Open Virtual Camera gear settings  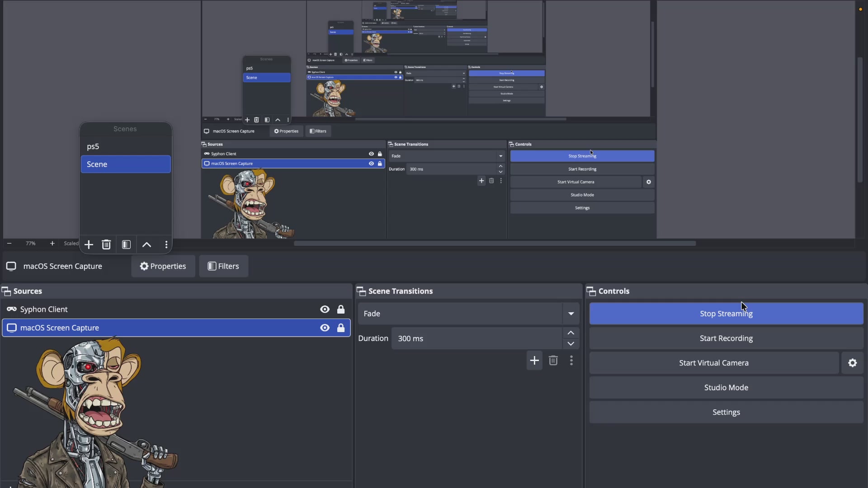click(852, 363)
